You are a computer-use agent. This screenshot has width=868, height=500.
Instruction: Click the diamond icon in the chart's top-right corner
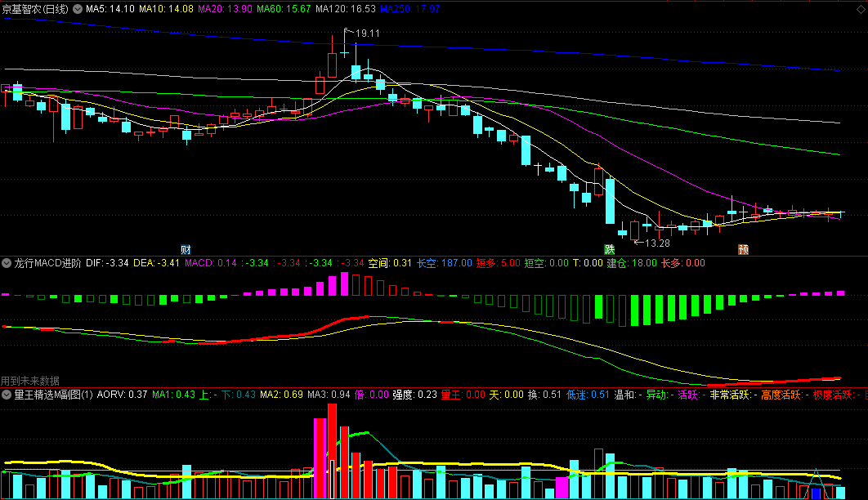tap(861, 10)
